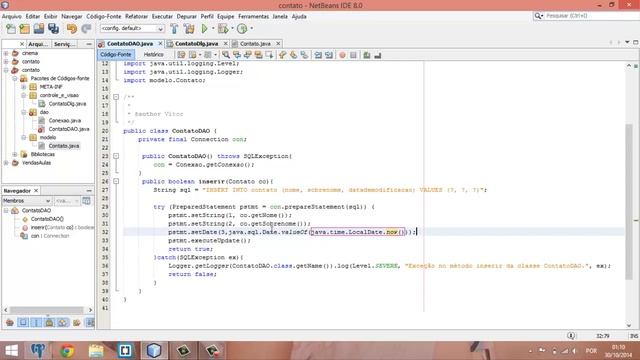Open Navigator members view settings icon
640x360 pixels.
point(86,201)
